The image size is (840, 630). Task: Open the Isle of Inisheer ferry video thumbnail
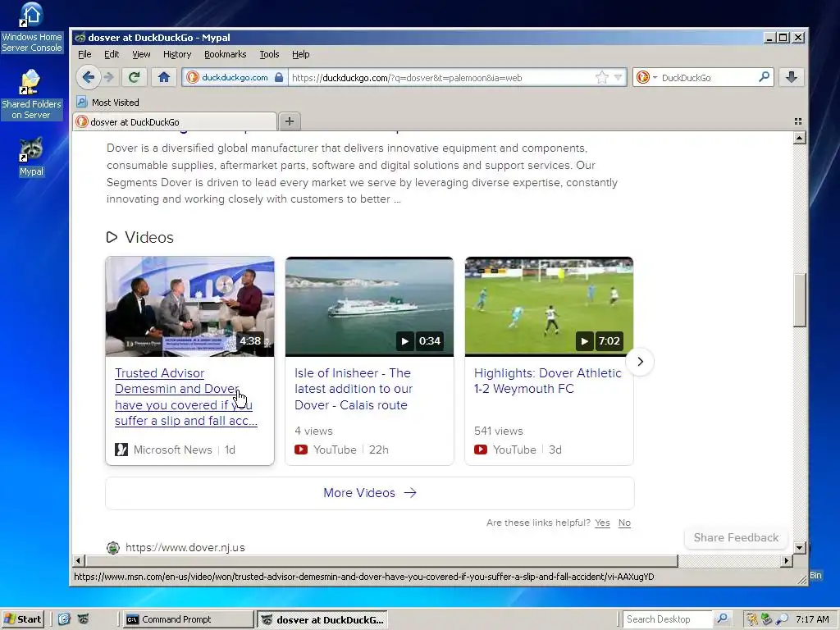coord(369,307)
